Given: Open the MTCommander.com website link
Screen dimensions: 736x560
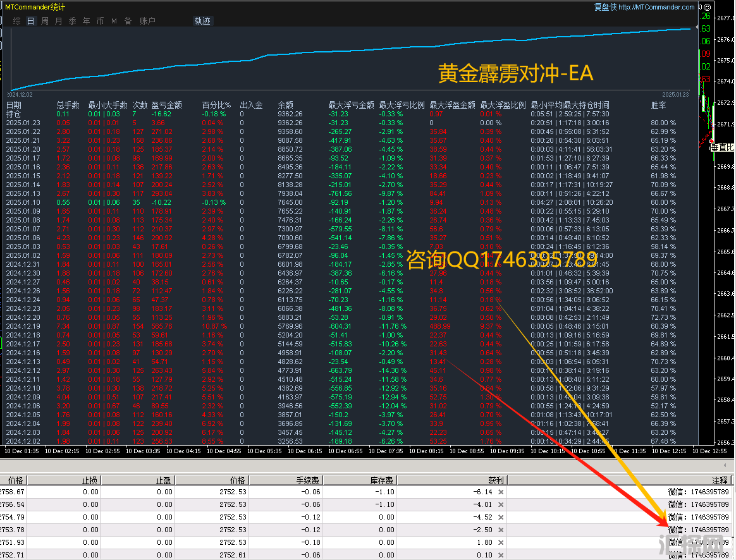Looking at the screenshot, I should click(656, 7).
